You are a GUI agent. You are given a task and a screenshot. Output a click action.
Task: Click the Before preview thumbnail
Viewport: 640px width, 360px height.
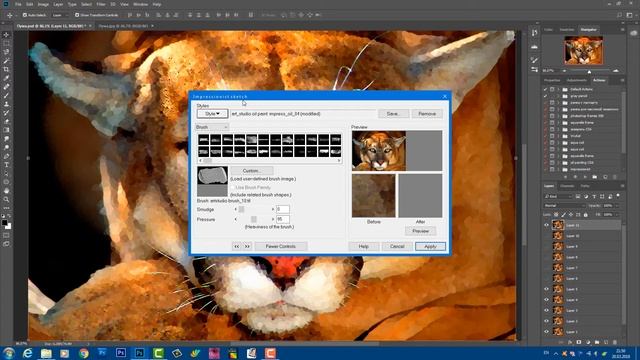tap(373, 196)
